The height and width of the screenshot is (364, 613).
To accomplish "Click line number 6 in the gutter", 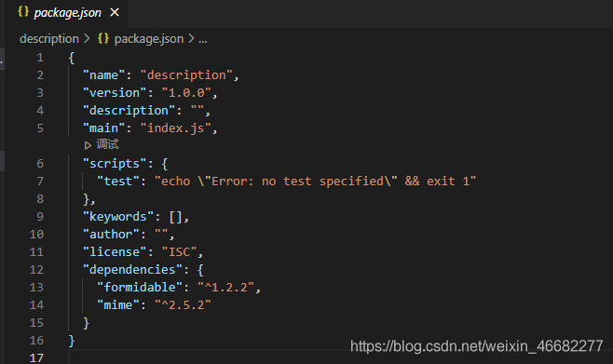I will coord(40,163).
